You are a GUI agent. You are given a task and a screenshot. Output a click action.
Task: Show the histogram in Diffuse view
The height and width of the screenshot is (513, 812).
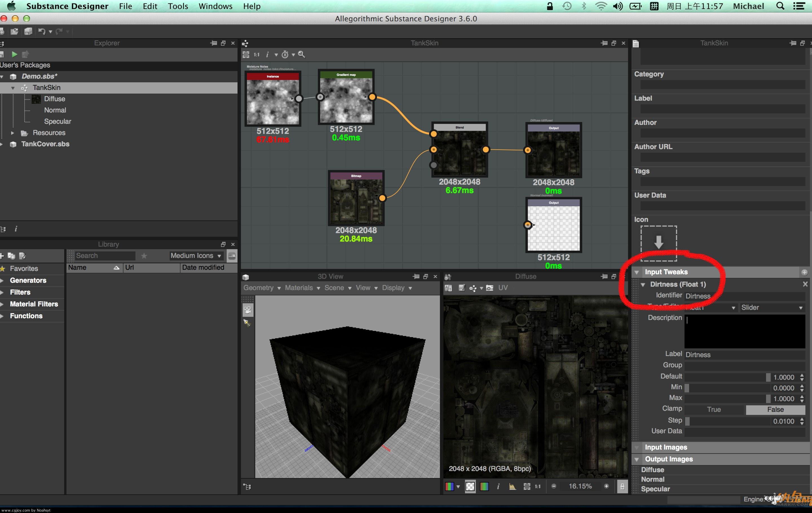(x=513, y=487)
